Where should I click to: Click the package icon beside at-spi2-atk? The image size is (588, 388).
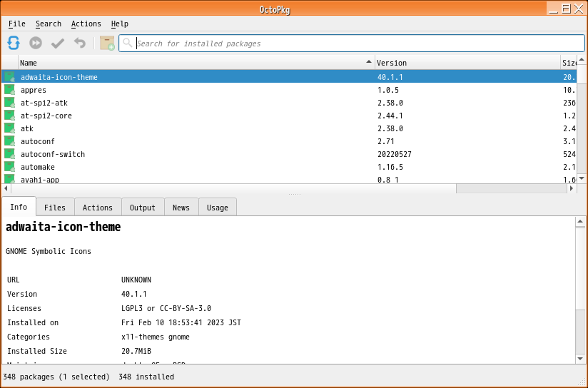tap(9, 103)
